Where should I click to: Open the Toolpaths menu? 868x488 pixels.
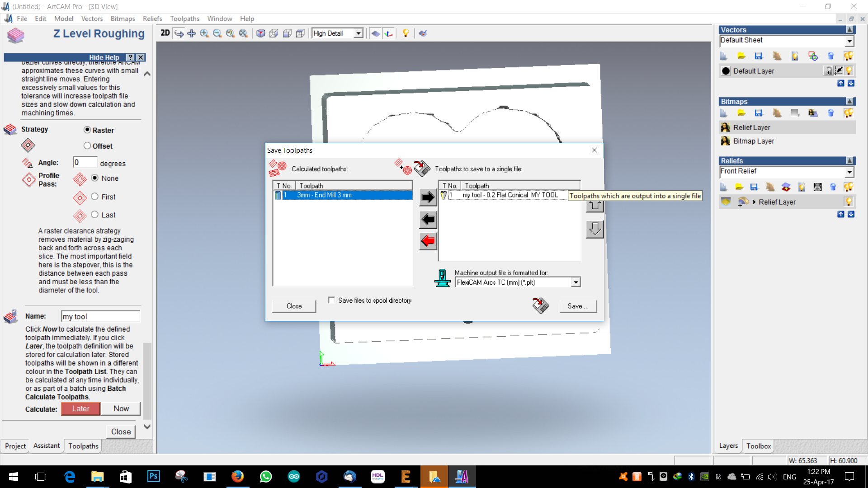tap(184, 19)
